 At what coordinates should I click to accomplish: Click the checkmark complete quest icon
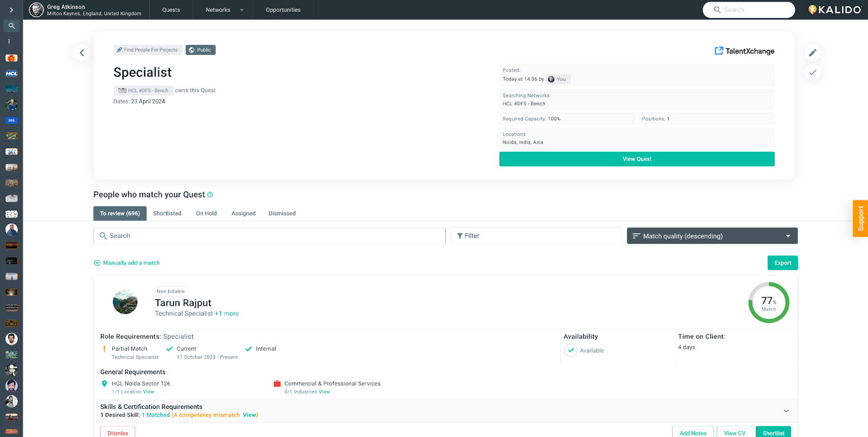(x=812, y=73)
